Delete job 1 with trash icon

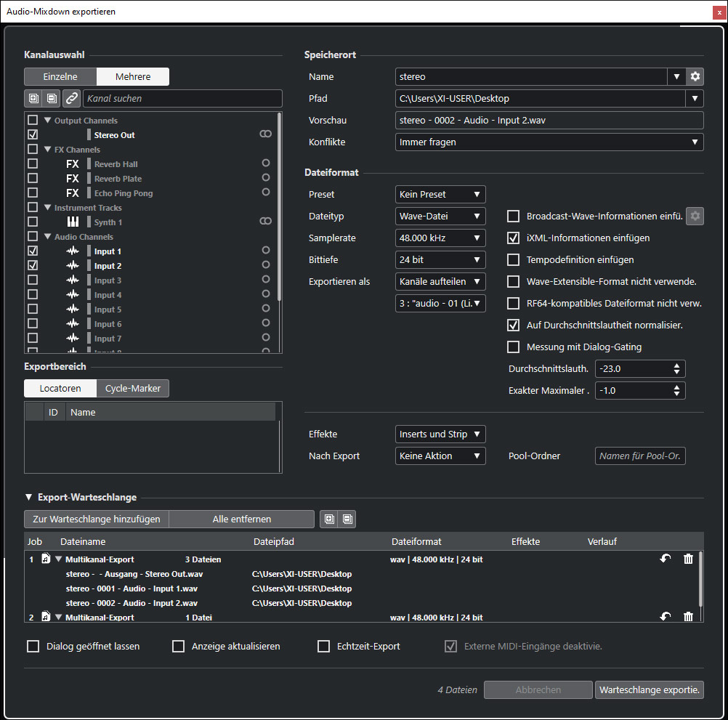pyautogui.click(x=688, y=559)
